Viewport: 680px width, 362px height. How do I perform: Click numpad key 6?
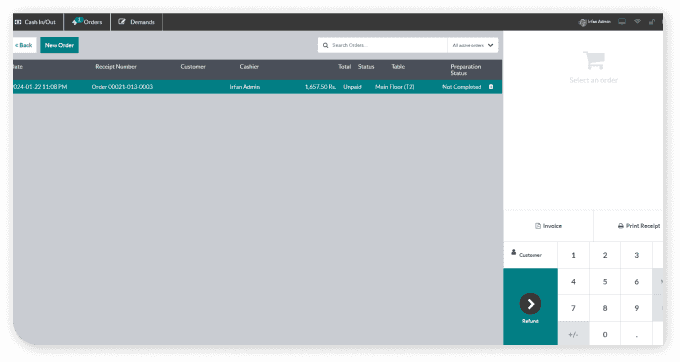[x=637, y=282]
